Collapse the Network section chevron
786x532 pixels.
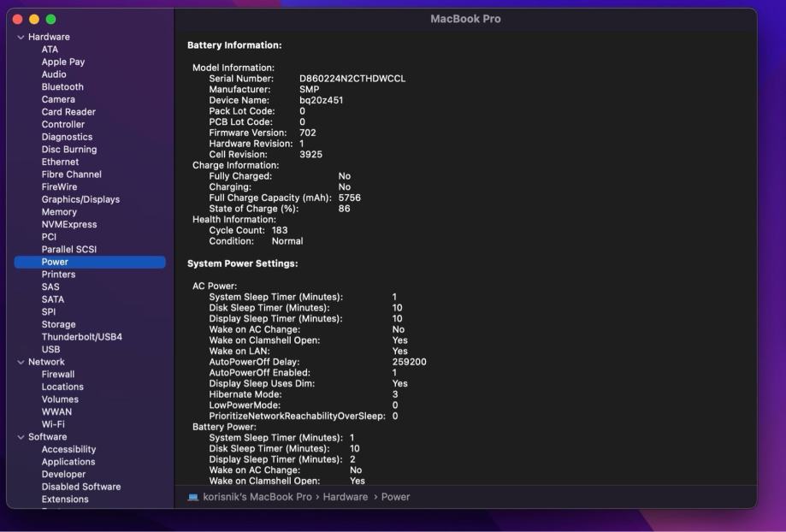pos(21,362)
